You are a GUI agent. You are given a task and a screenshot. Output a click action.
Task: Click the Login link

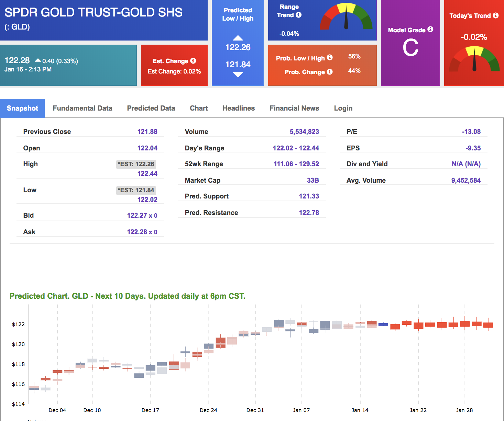(343, 108)
